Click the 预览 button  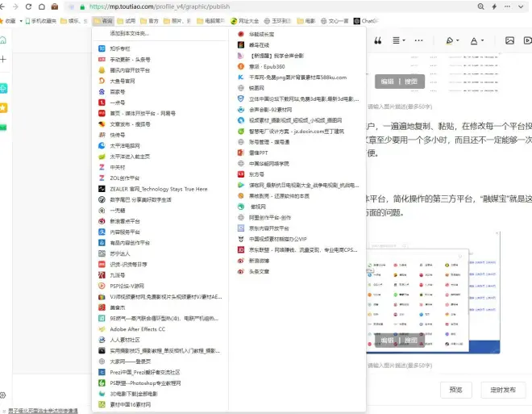point(455,390)
